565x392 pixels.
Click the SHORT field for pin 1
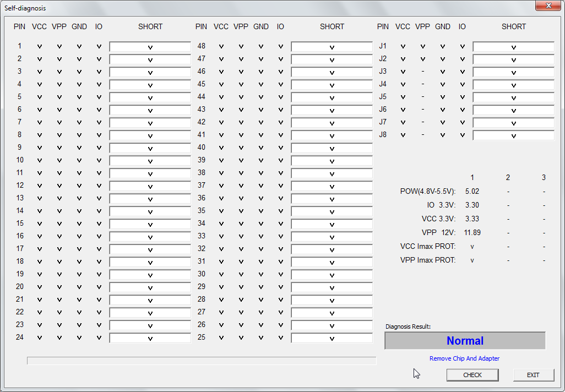(150, 47)
